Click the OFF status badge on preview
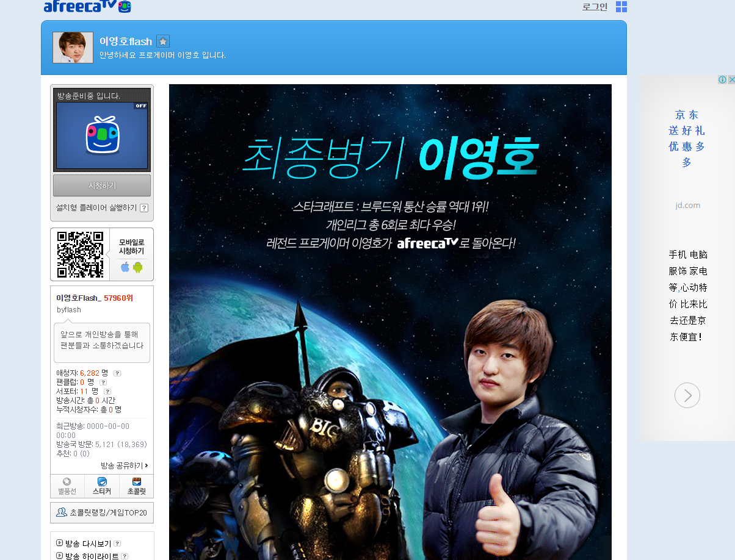Image resolution: width=735 pixels, height=560 pixels. (141, 106)
